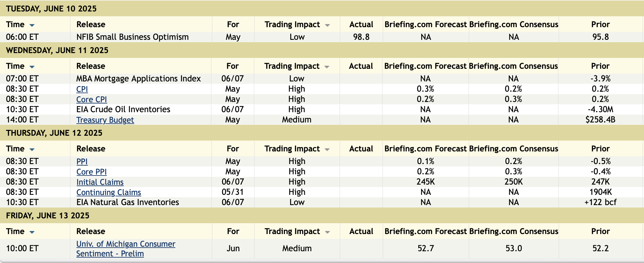
Task: Open the Core CPI link
Action: 91,100
